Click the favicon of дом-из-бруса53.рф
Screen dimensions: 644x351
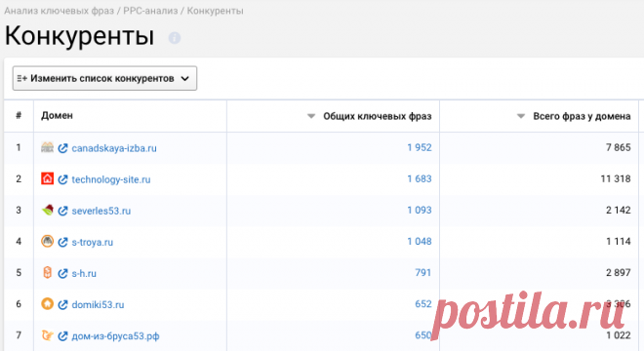(x=47, y=335)
